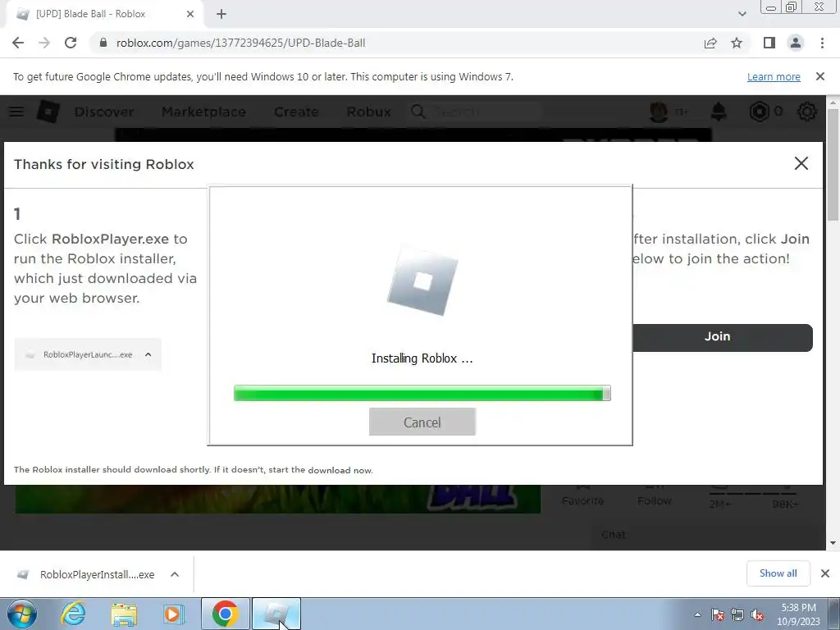Click the Chrome back arrow
The width and height of the screenshot is (840, 630).
(18, 43)
